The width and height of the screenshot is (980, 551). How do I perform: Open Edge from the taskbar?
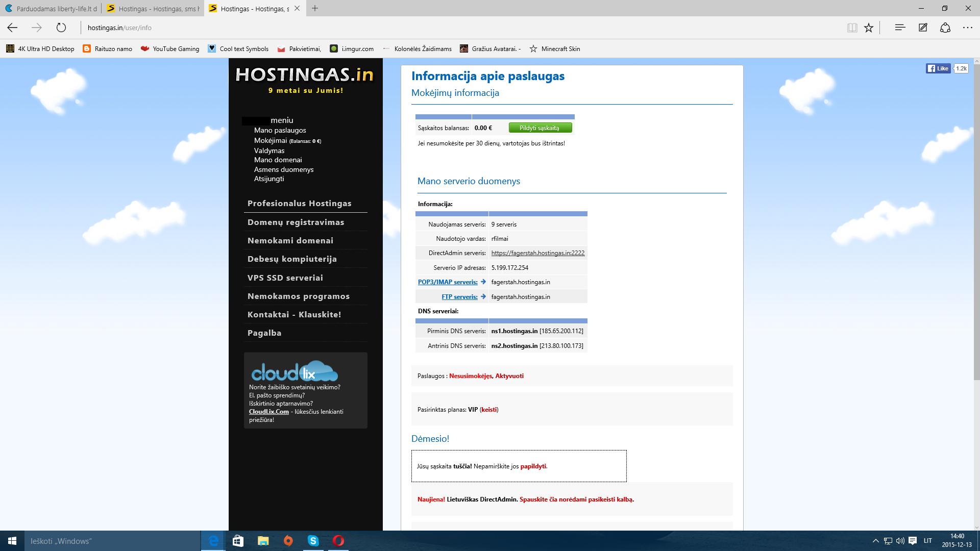pos(213,541)
